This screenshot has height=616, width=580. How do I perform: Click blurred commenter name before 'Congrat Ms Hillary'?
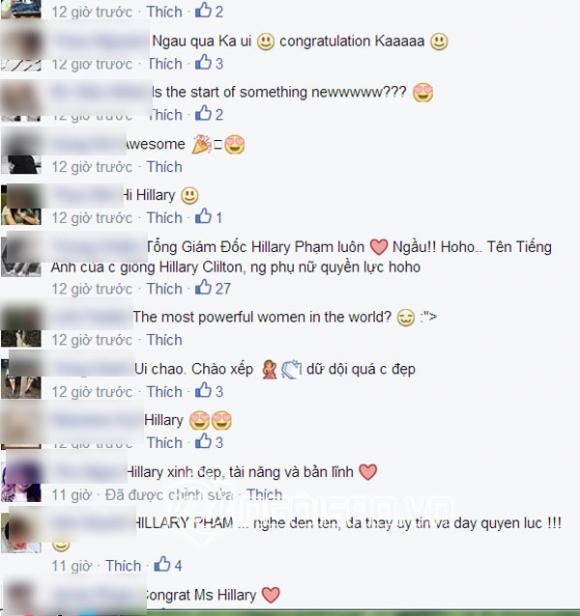coord(97,596)
